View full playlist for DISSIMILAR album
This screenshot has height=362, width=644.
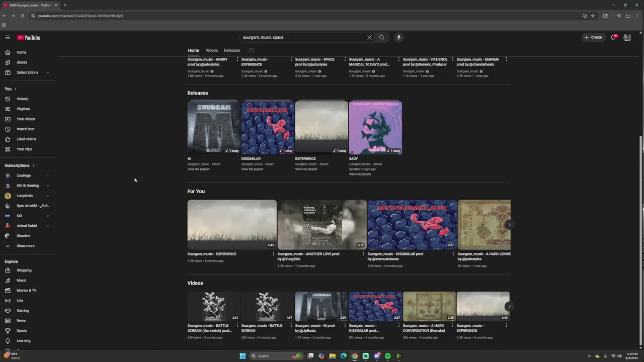[x=252, y=169]
